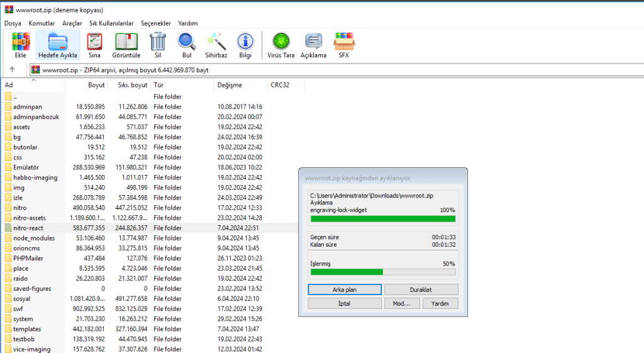This screenshot has width=644, height=353.
Task: Sort by the Değişme column header
Action: point(241,85)
